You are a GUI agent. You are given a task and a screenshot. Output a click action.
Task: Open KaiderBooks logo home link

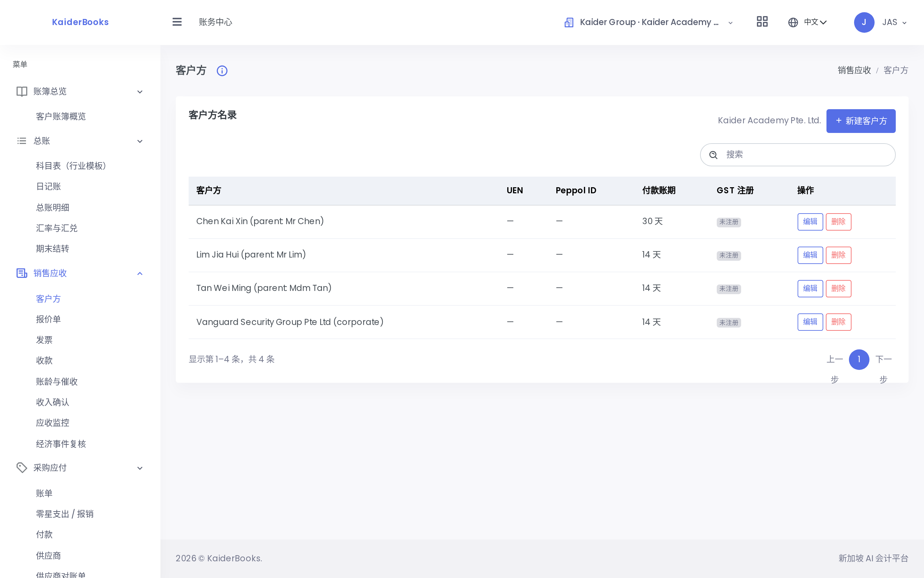pos(80,22)
